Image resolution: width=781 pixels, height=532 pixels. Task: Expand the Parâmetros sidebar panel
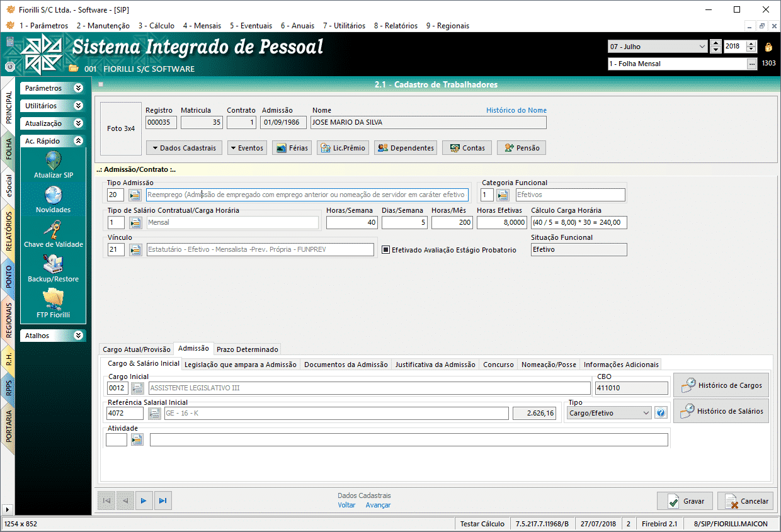click(x=78, y=88)
